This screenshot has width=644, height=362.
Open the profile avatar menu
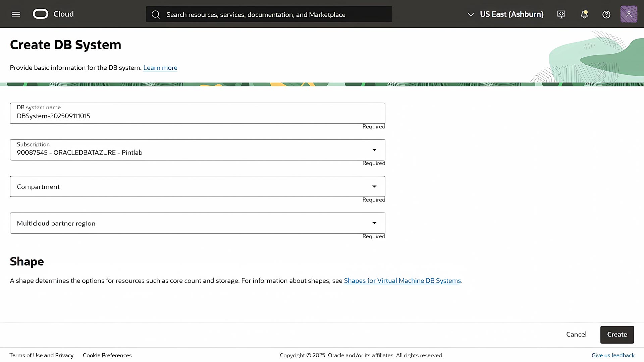click(629, 14)
